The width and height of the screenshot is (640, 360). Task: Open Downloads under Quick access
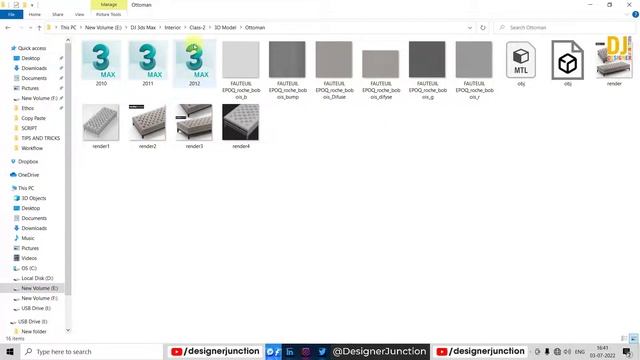coord(34,68)
